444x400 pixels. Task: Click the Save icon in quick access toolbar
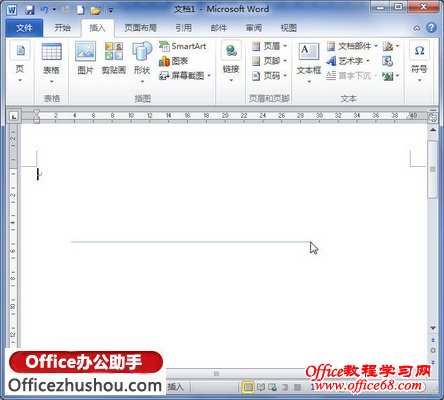[30, 10]
